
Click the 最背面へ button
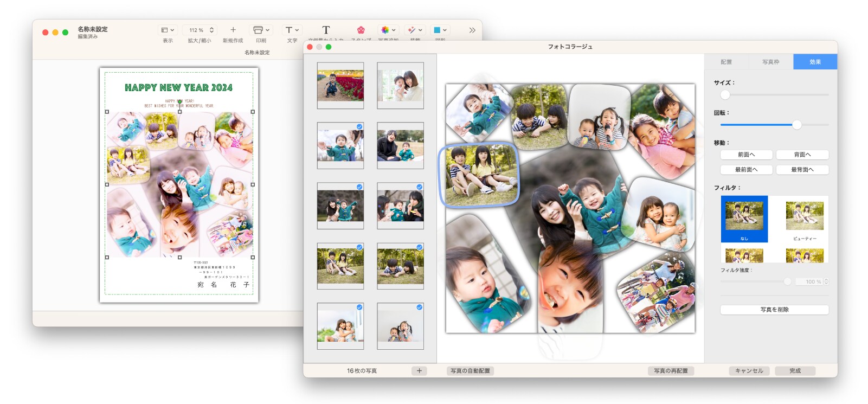(802, 170)
